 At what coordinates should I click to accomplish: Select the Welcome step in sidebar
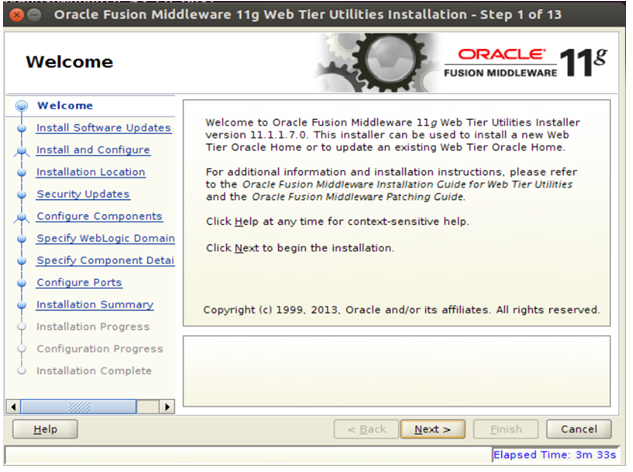(65, 105)
